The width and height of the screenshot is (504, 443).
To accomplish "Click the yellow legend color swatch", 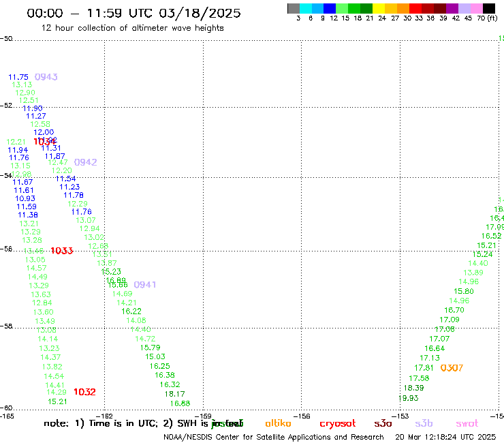I will [379, 8].
